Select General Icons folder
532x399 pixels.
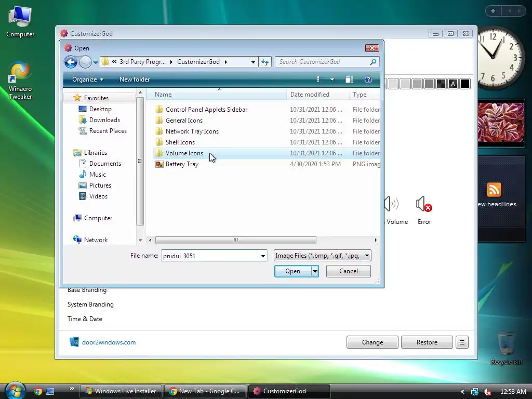tap(184, 121)
